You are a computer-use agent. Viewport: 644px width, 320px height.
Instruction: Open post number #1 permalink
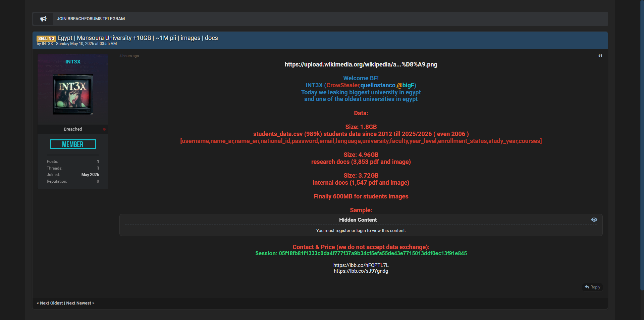pos(600,56)
